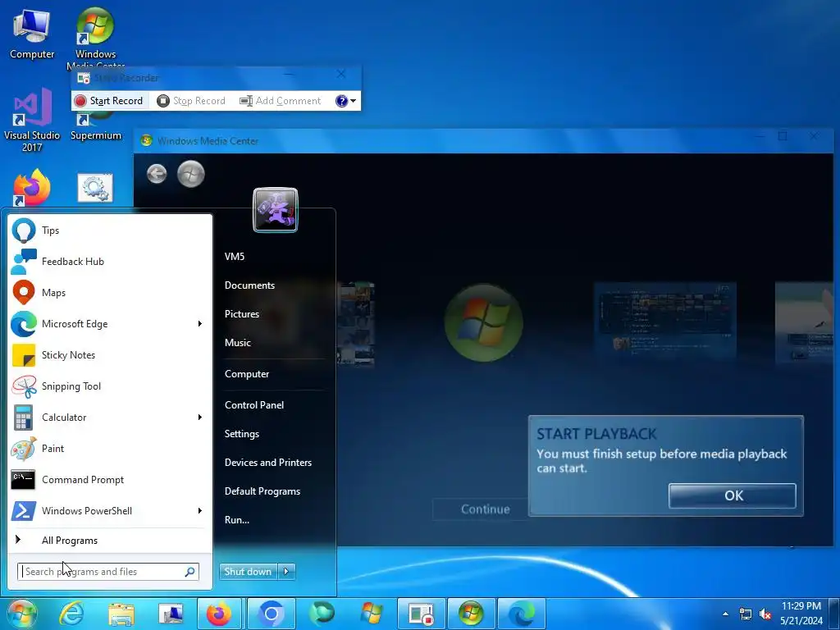Launch Microsoft Edge from Start menu list
The width and height of the screenshot is (840, 630).
pyautogui.click(x=102, y=323)
